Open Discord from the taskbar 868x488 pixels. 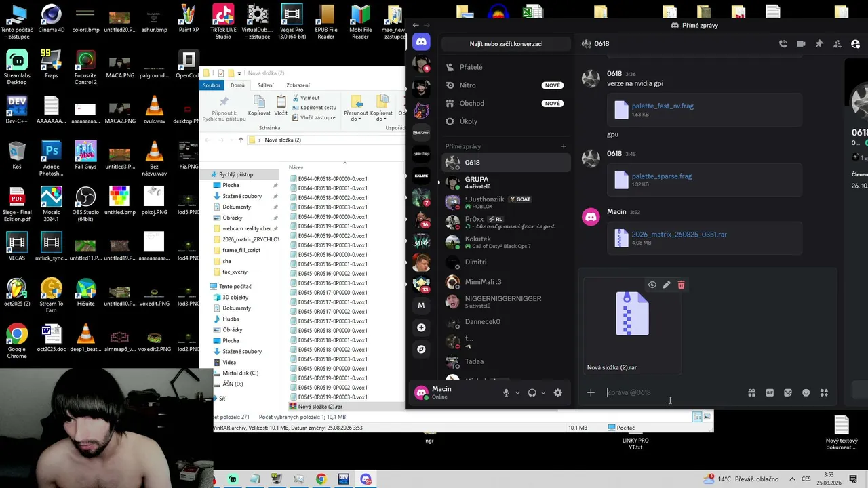(366, 479)
